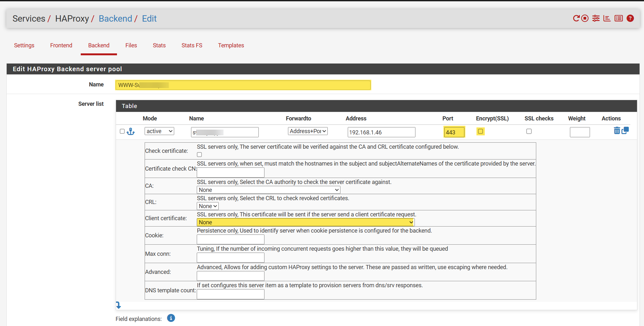Open the Client certificate dropdown
Screen dimensions: 644x326
pyautogui.click(x=306, y=222)
